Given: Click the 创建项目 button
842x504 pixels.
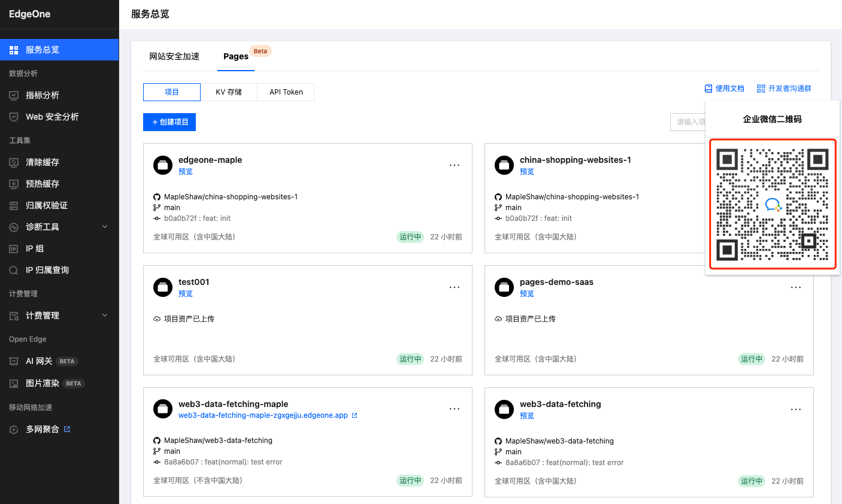Looking at the screenshot, I should [169, 122].
